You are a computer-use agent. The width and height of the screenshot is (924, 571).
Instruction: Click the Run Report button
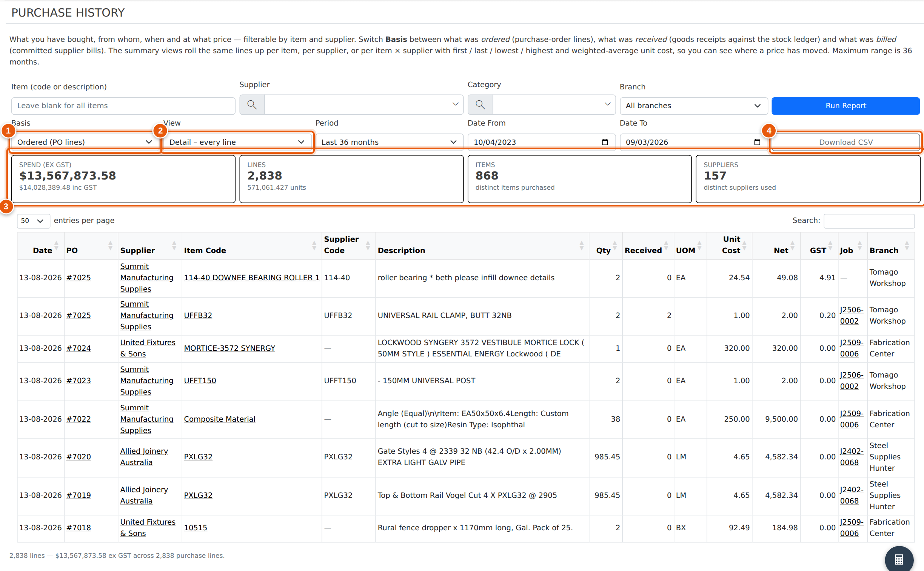pyautogui.click(x=845, y=106)
